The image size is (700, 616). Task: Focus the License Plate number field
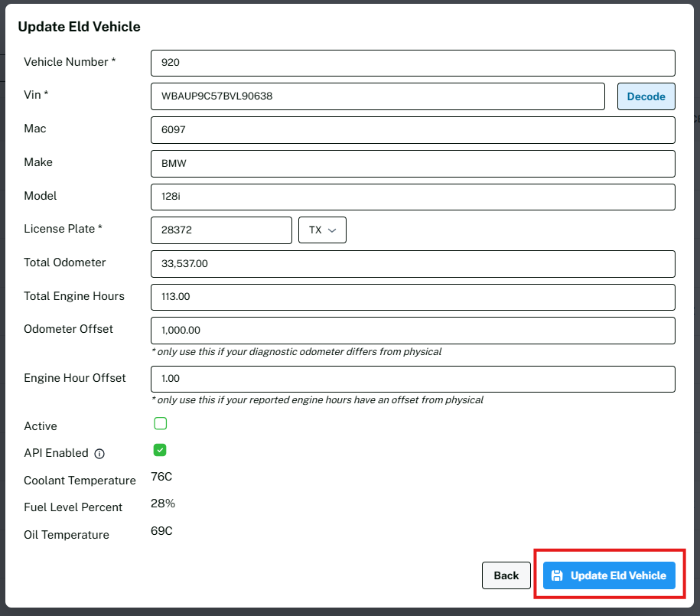pyautogui.click(x=222, y=230)
